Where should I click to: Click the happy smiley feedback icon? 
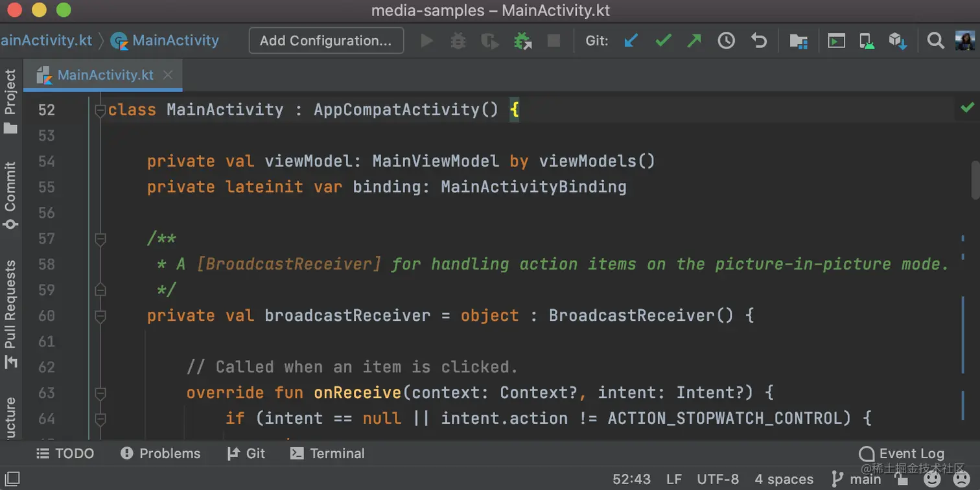(x=932, y=480)
